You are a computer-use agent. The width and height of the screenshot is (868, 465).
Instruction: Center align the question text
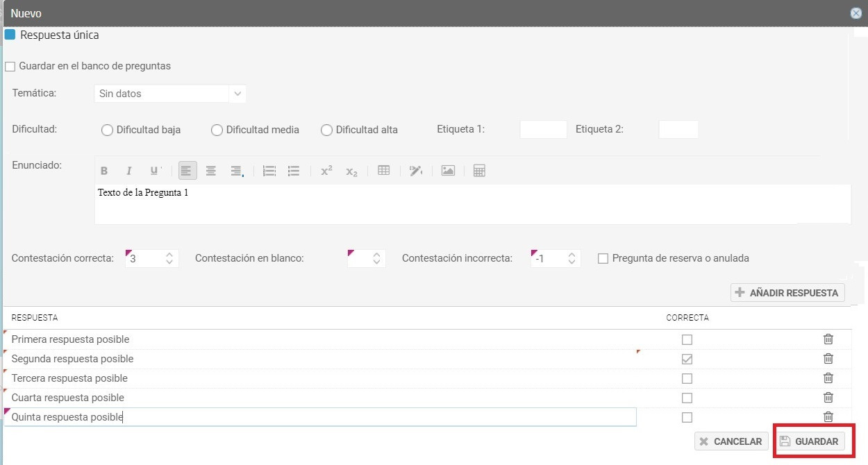click(x=211, y=171)
